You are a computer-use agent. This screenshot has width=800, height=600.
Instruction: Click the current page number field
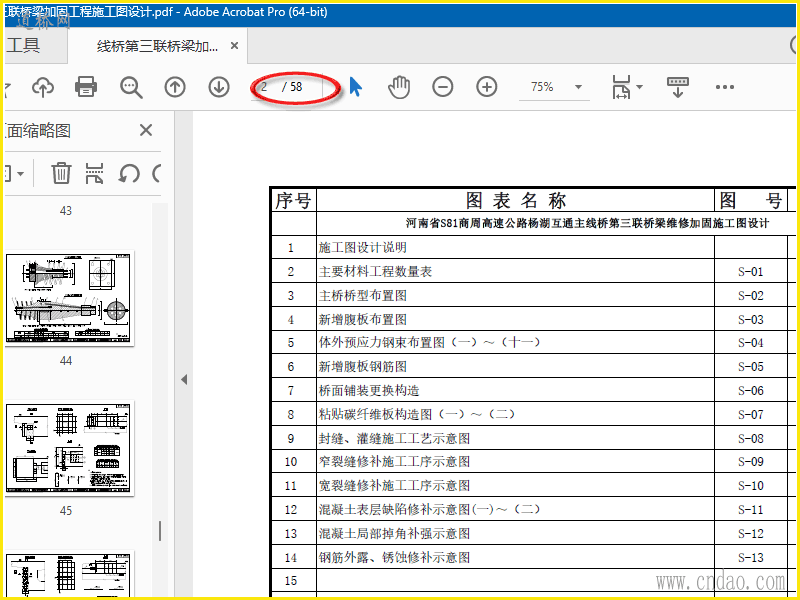point(265,87)
